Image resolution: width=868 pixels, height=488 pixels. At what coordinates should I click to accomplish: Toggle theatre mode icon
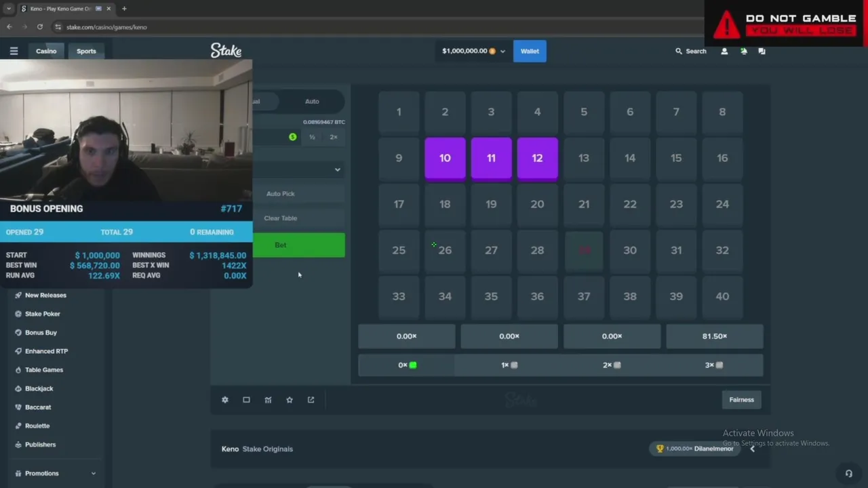(x=246, y=400)
